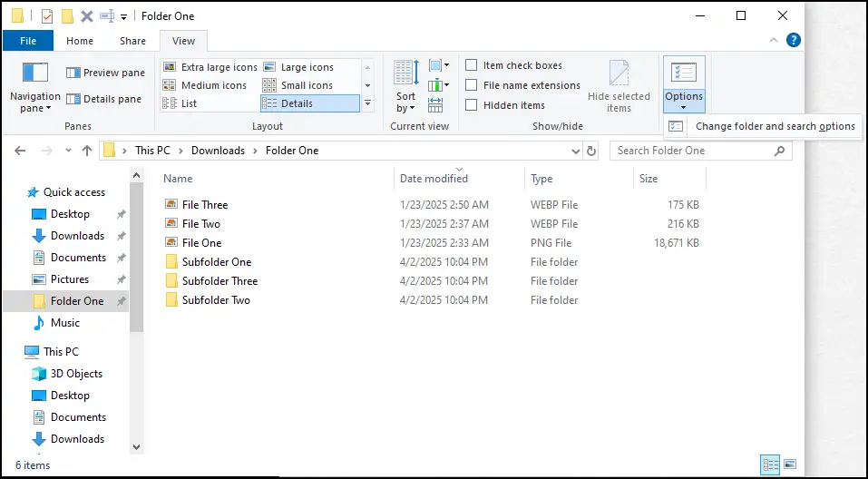Click This PC in the address bar
This screenshot has width=868, height=479.
pos(152,151)
